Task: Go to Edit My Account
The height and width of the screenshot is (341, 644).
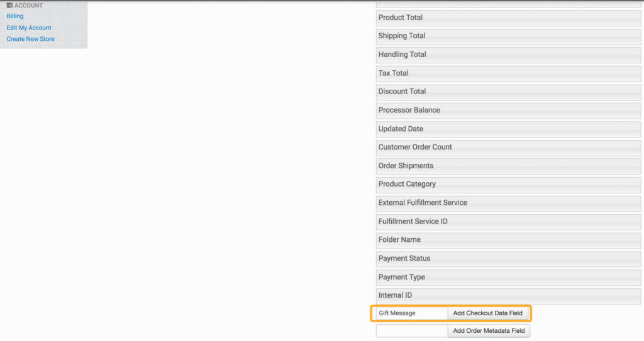Action: 29,28
